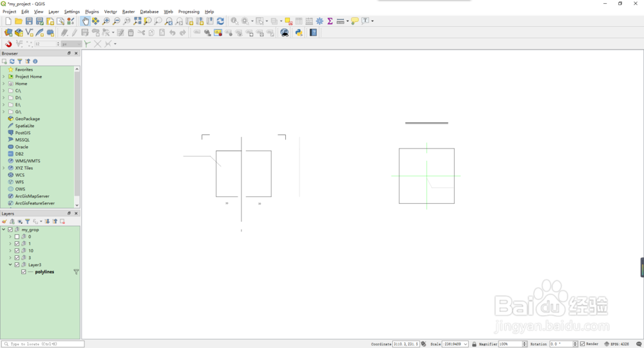Viewport: 644px width, 348px height.
Task: Enable visibility of layer group 0
Action: coord(17,237)
